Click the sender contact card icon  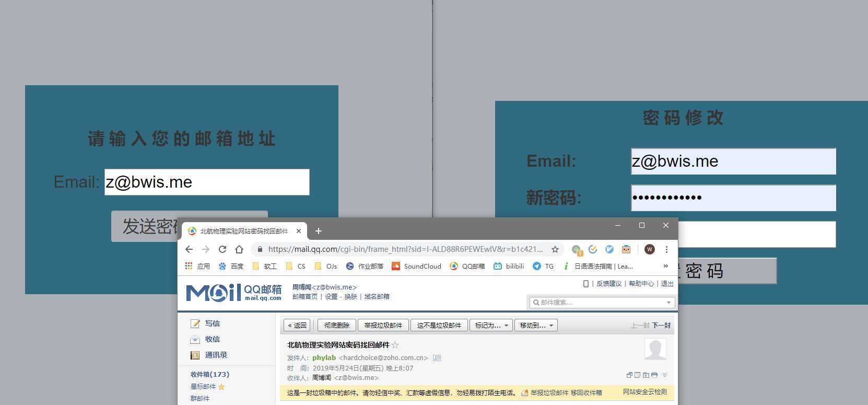(437, 358)
